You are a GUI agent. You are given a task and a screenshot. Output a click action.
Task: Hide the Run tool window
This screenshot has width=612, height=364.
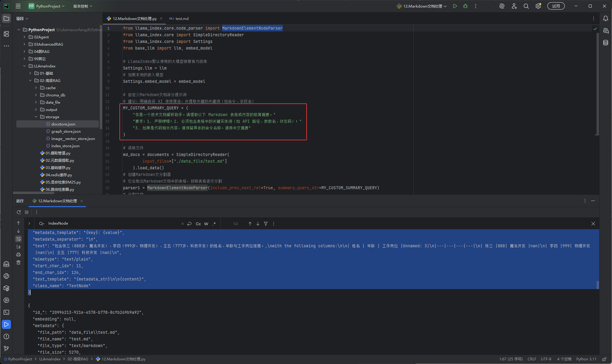pyautogui.click(x=593, y=201)
